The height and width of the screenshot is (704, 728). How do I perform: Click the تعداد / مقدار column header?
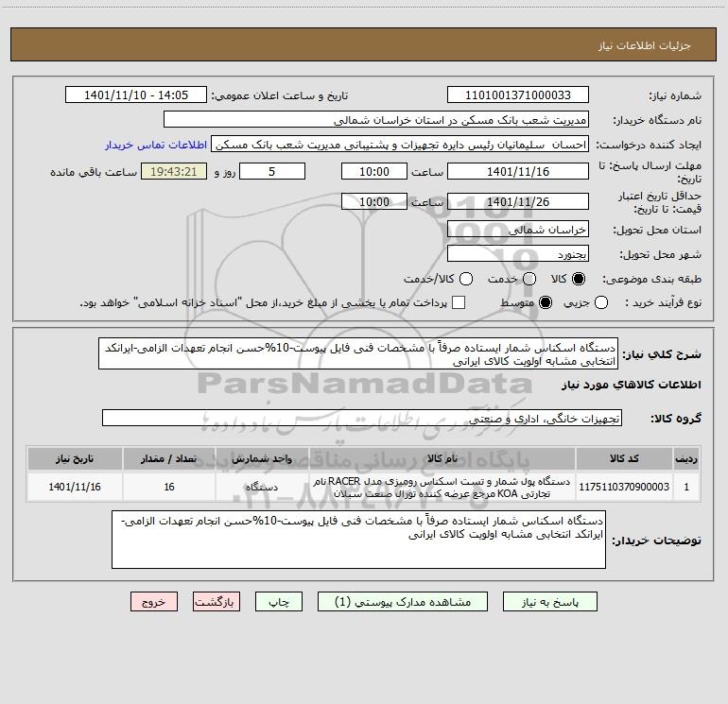coord(169,458)
